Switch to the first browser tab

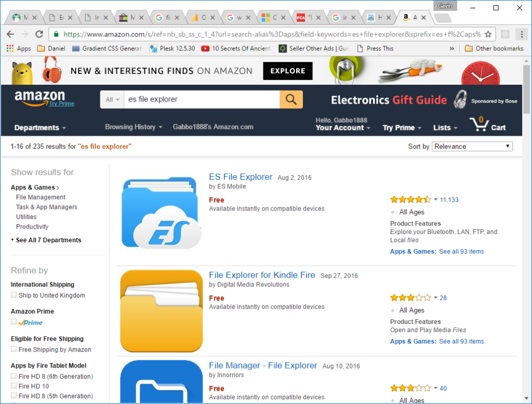pyautogui.click(x=24, y=18)
